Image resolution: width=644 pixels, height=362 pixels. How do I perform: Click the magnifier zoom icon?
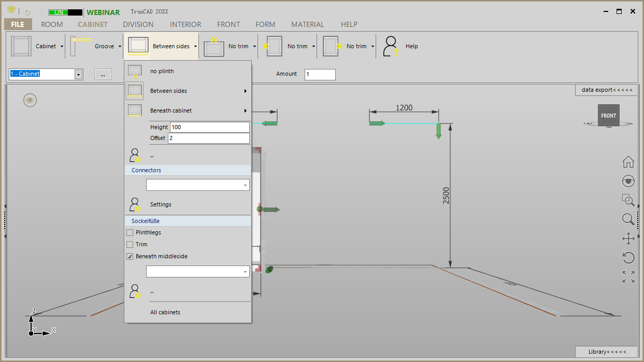point(628,219)
